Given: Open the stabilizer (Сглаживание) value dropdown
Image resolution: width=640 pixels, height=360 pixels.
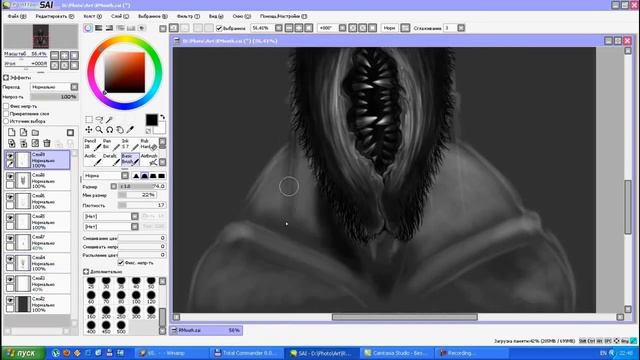Looking at the screenshot, I should coord(461,28).
